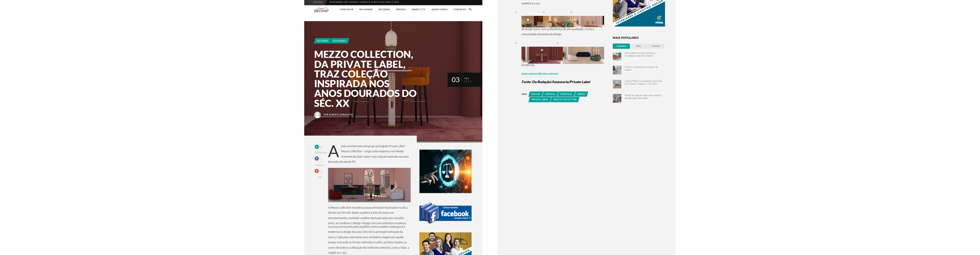This screenshot has width=980, height=255.
Task: Click the Private Label tag
Action: 540,99
